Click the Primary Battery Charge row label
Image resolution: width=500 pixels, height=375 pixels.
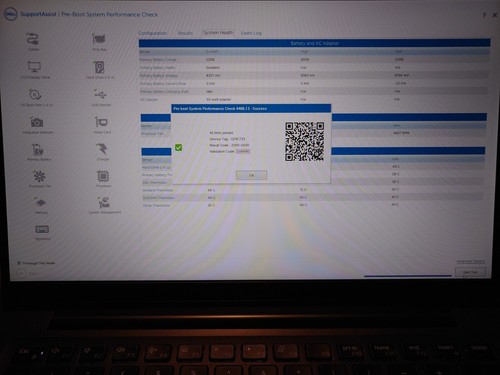(158, 60)
